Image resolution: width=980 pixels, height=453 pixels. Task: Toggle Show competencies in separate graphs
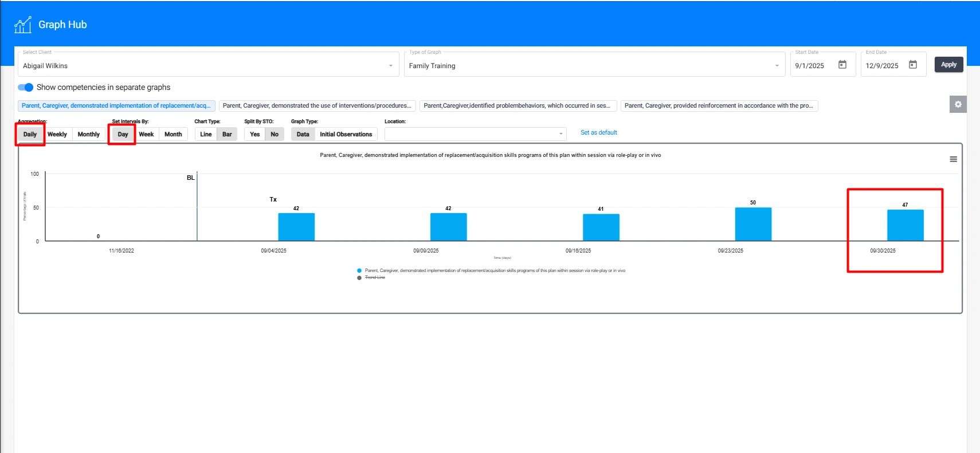point(26,87)
